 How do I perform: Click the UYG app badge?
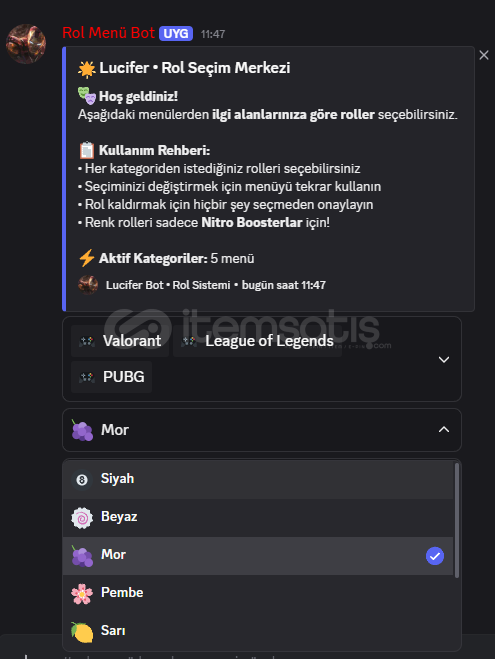pos(176,33)
